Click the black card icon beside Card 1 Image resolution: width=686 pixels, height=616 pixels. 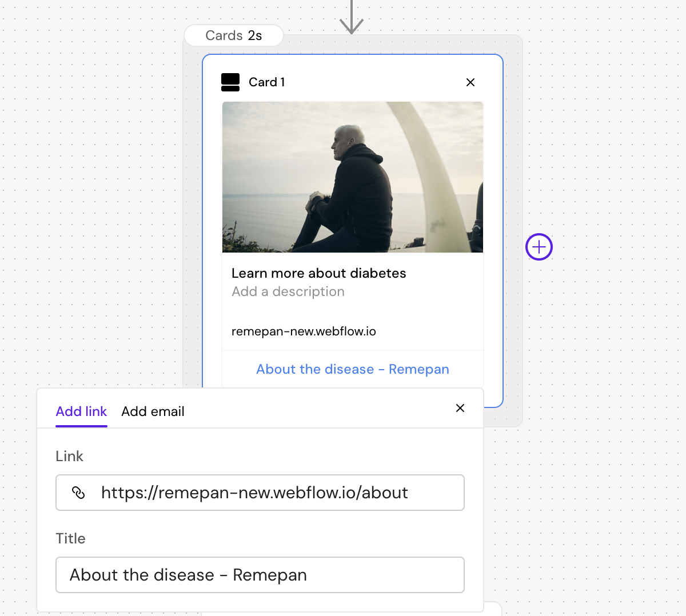230,82
